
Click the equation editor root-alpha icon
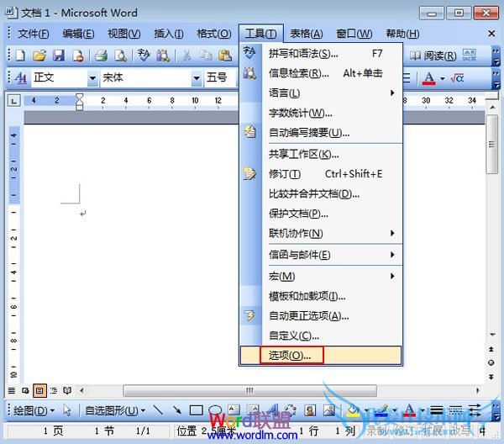point(457,78)
